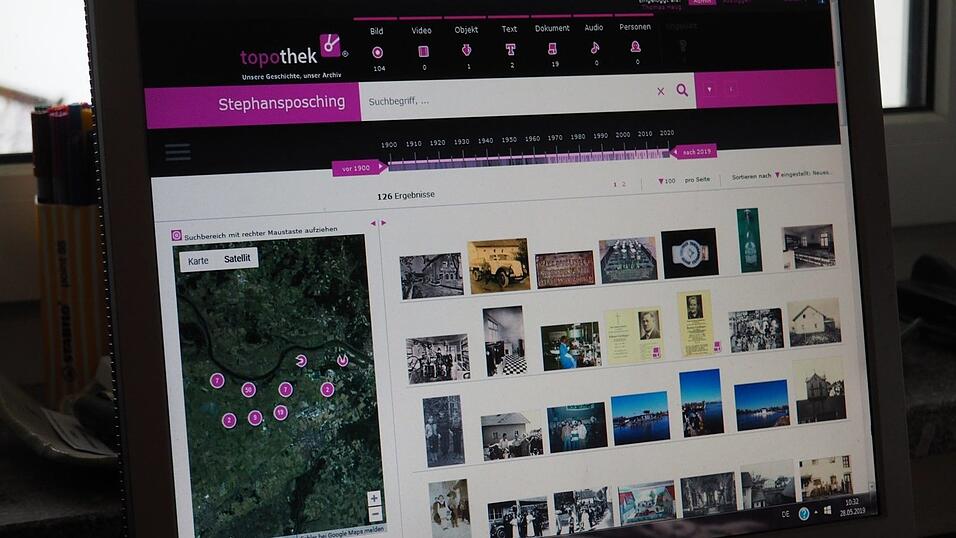
Task: Click the 2000 year label on the timeline
Action: coord(622,135)
